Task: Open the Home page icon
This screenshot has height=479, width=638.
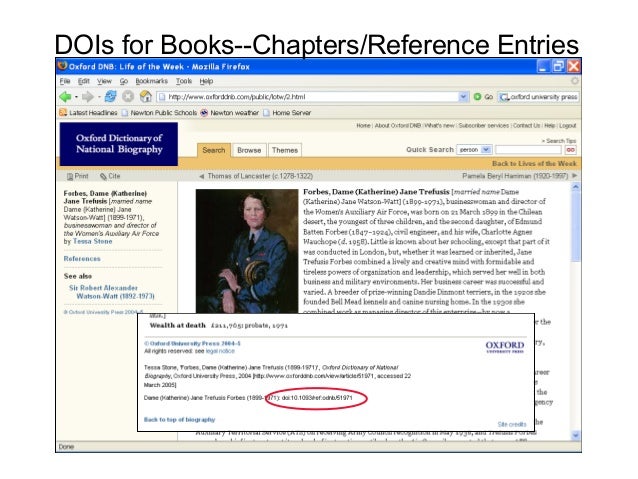Action: coord(146,96)
